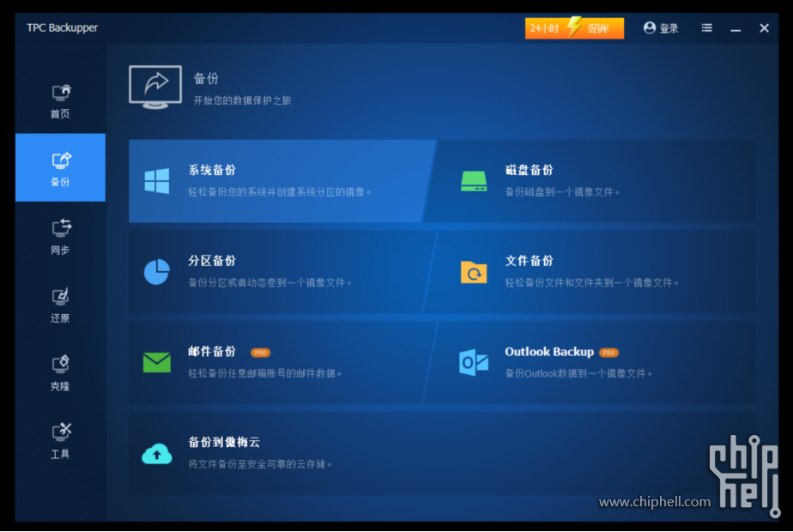Open the 首页 home sidebar icon
The image size is (793, 532).
click(61, 93)
